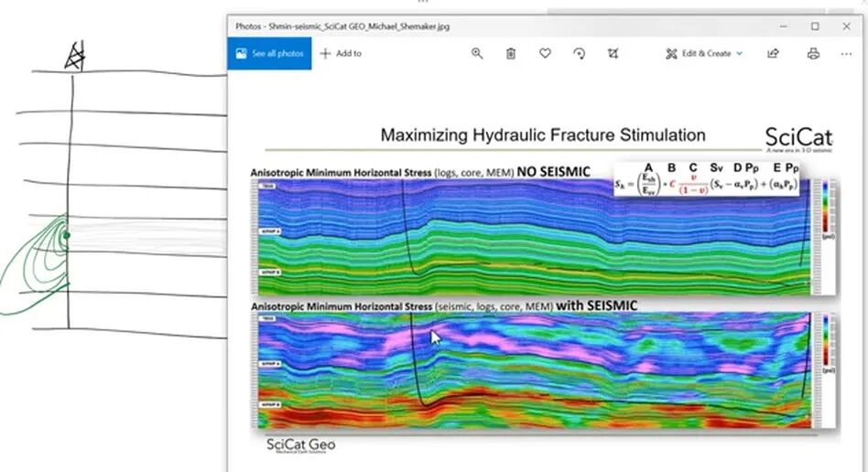Click the Sh stress equation box
Viewport: 868px width, 472px height.
pyautogui.click(x=706, y=178)
